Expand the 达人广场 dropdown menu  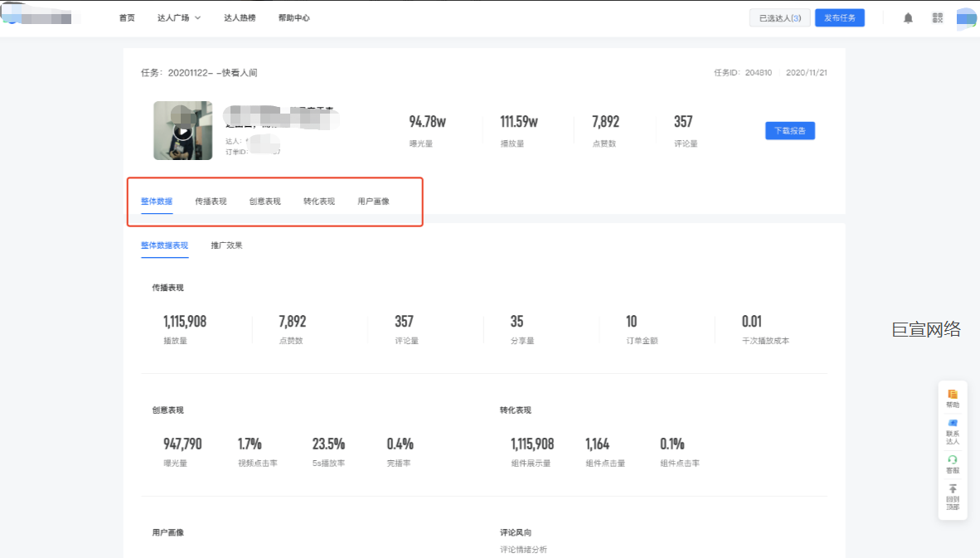[x=179, y=17]
